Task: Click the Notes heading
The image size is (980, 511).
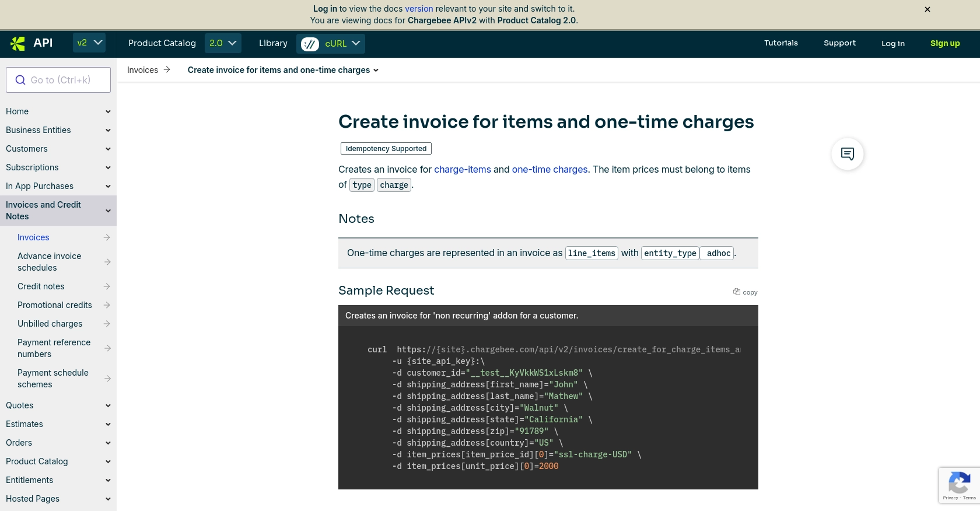Action: point(356,219)
